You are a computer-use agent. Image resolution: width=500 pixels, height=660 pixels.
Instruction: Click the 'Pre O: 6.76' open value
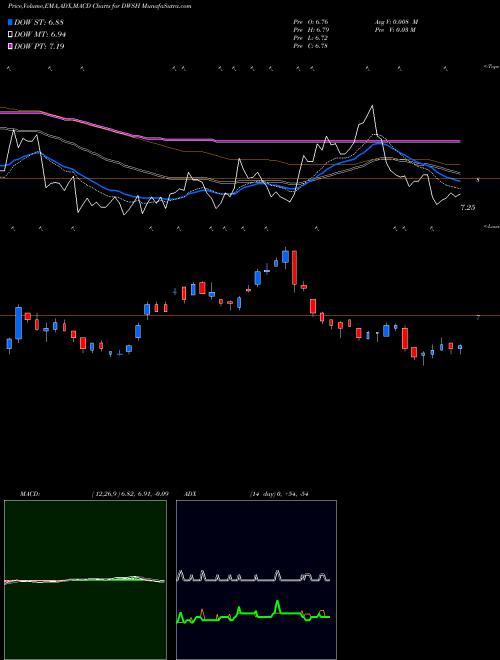311,22
